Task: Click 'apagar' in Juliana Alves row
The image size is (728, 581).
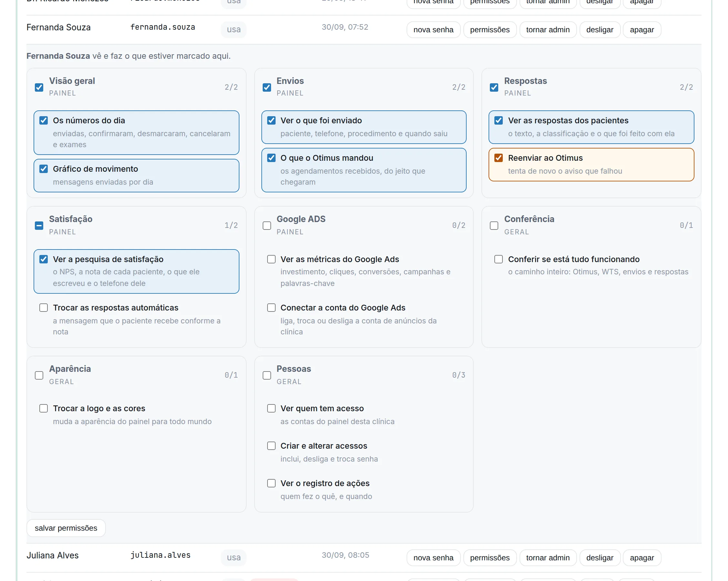Action: click(x=642, y=558)
